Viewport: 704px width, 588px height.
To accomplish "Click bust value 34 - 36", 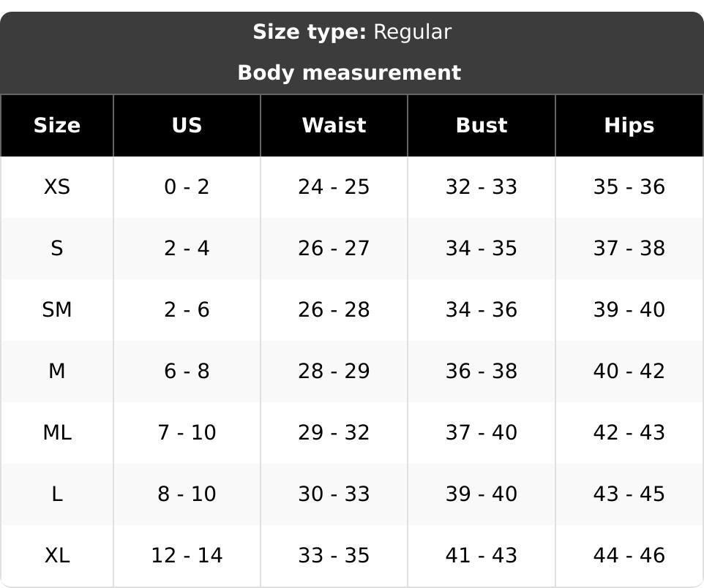I will click(x=482, y=309).
